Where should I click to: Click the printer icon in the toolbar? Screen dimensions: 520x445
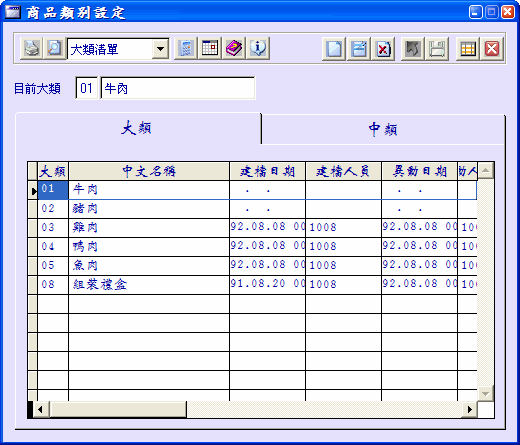pyautogui.click(x=32, y=49)
